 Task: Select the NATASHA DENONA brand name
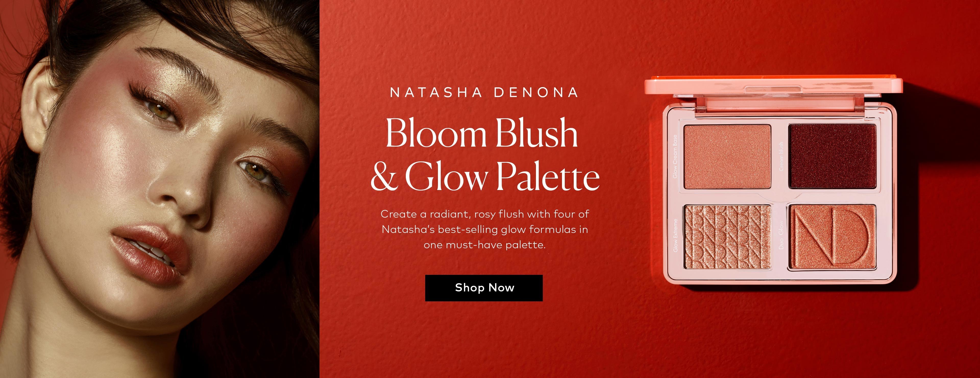(484, 93)
